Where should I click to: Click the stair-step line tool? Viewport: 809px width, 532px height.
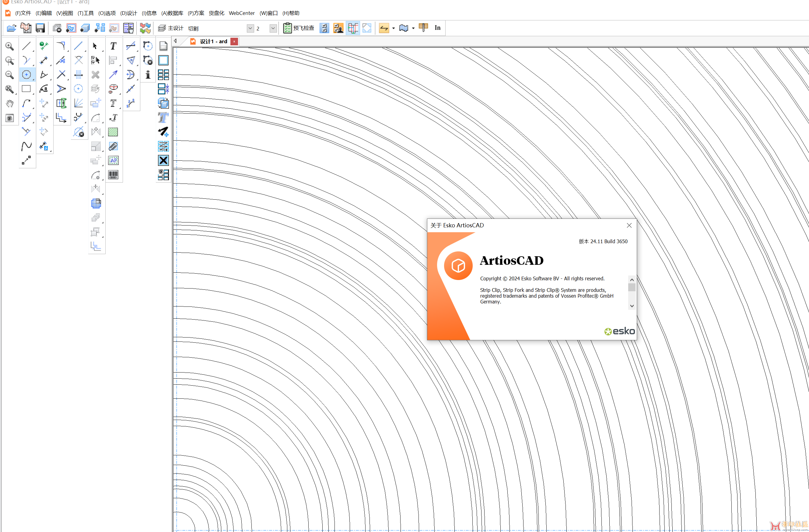61,117
